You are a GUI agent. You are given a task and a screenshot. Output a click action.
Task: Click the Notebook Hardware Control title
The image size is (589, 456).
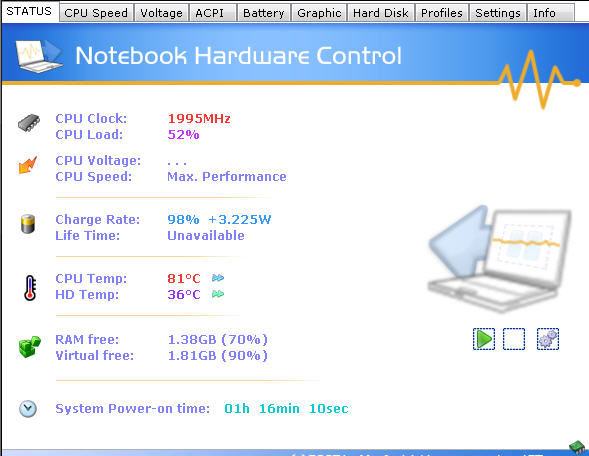239,56
